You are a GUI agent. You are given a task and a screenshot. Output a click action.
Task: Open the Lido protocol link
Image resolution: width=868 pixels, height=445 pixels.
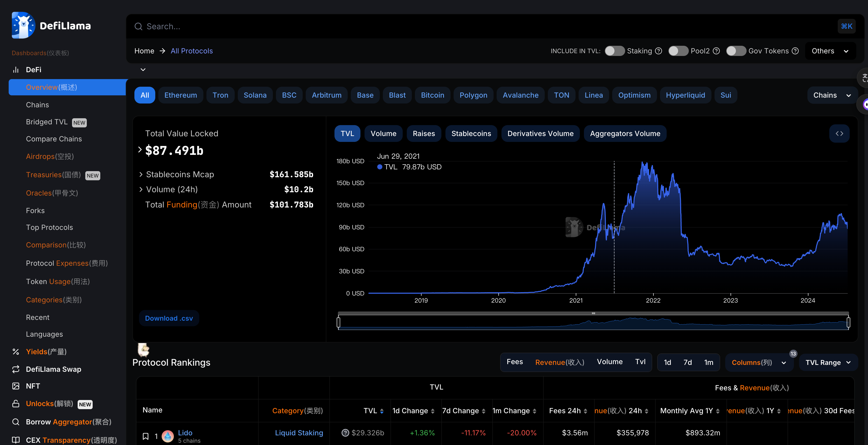click(185, 433)
